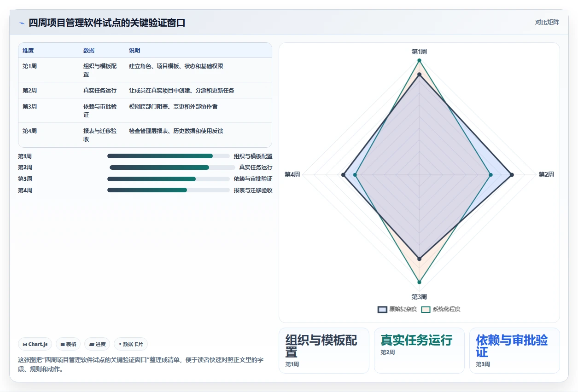Screen dimensions: 578x392
Task: Select the Chart.js tag chip
Action: 35,344
